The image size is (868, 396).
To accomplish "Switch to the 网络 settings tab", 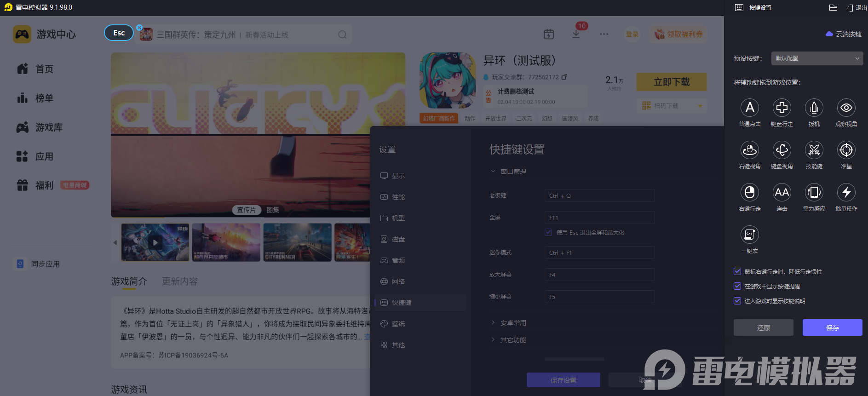I will pyautogui.click(x=398, y=281).
